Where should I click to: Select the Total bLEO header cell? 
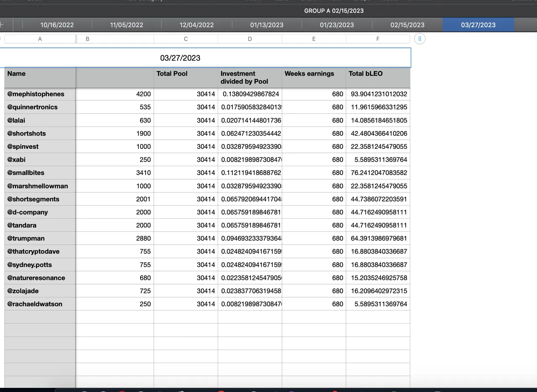(x=378, y=78)
